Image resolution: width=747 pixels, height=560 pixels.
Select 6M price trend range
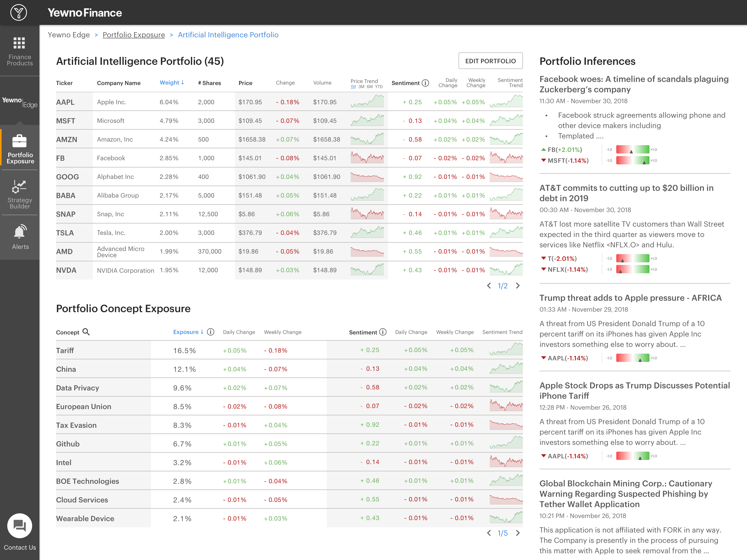tap(370, 87)
